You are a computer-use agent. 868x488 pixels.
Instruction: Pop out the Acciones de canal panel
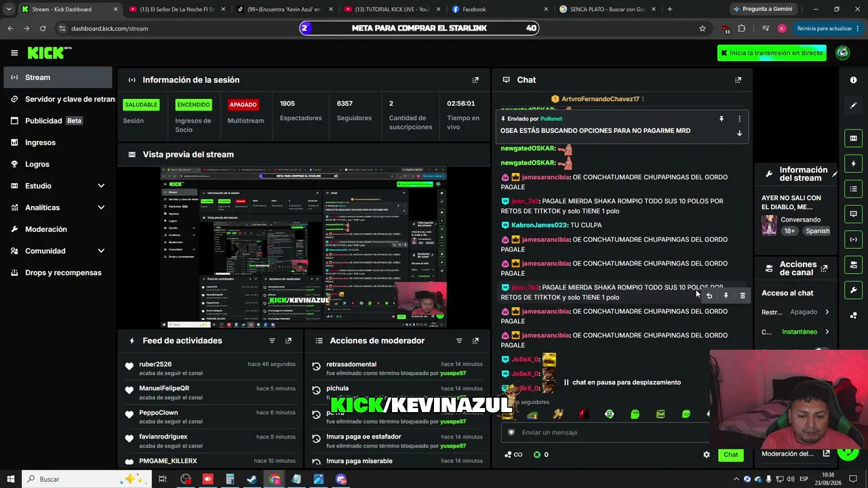[x=824, y=268]
